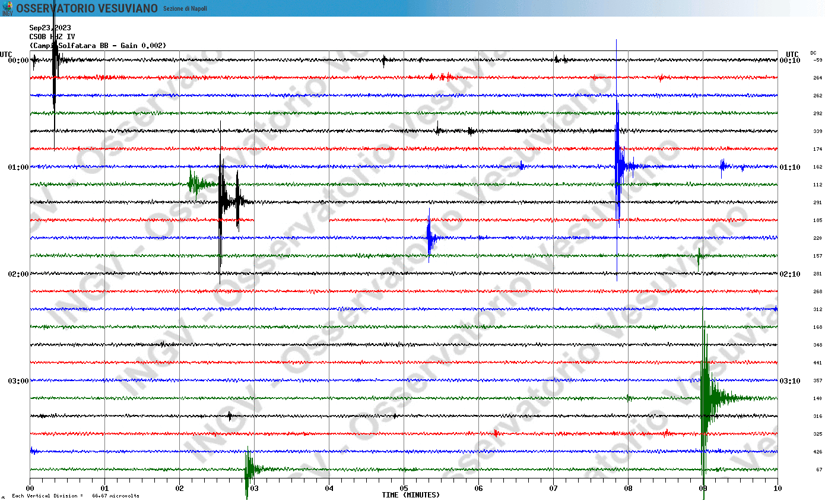
Task: Click the DC column header
Action: point(813,53)
